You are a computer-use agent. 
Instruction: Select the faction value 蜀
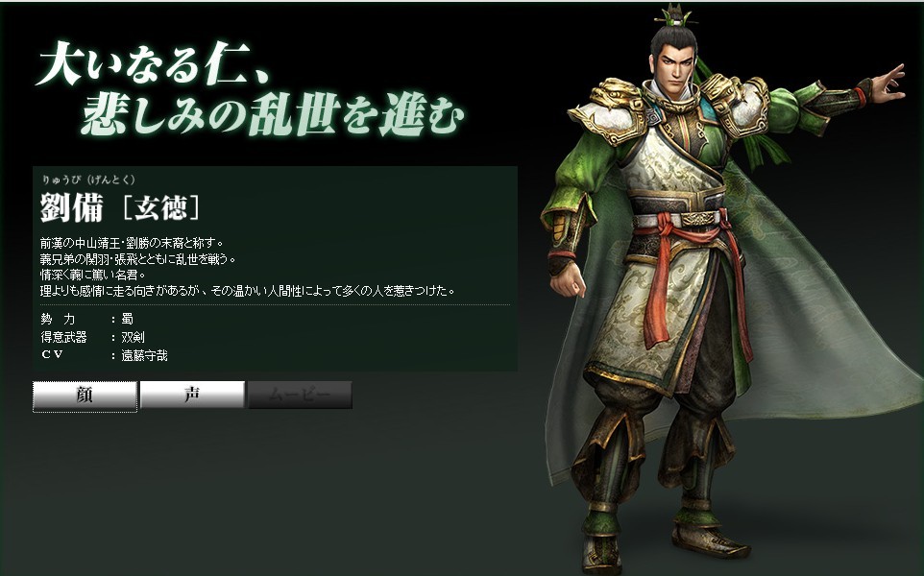pos(128,320)
